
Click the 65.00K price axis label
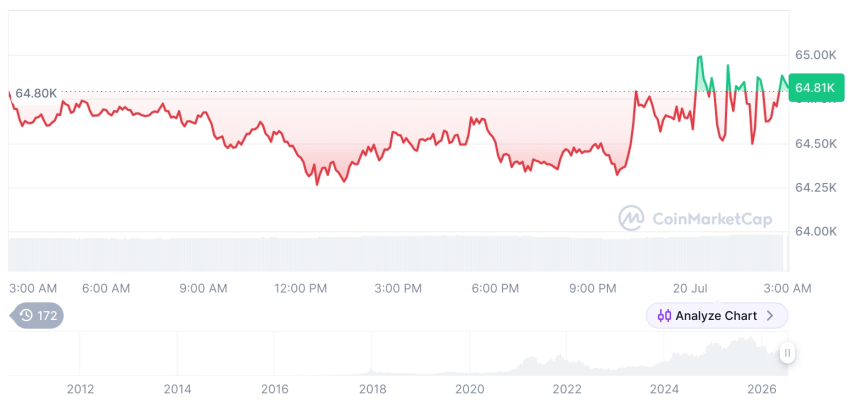tap(816, 55)
